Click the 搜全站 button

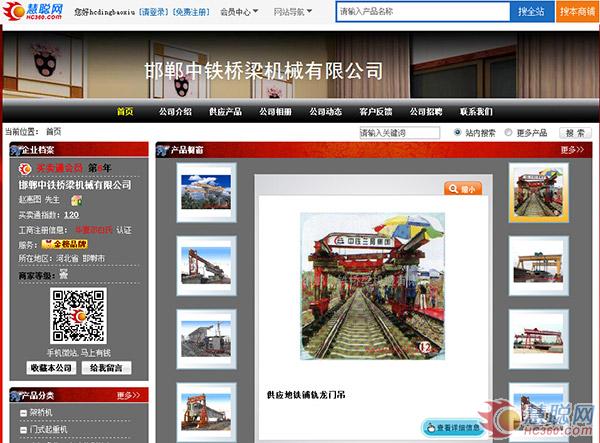532,11
